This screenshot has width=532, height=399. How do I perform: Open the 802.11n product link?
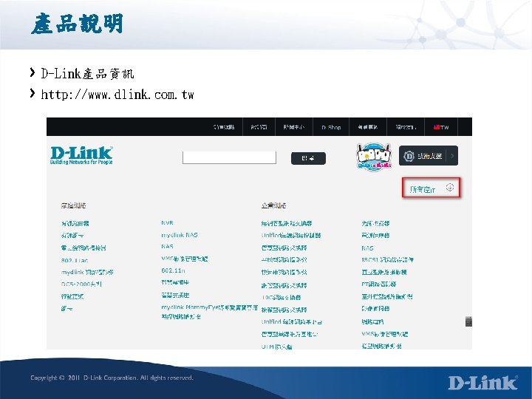pyautogui.click(x=173, y=270)
